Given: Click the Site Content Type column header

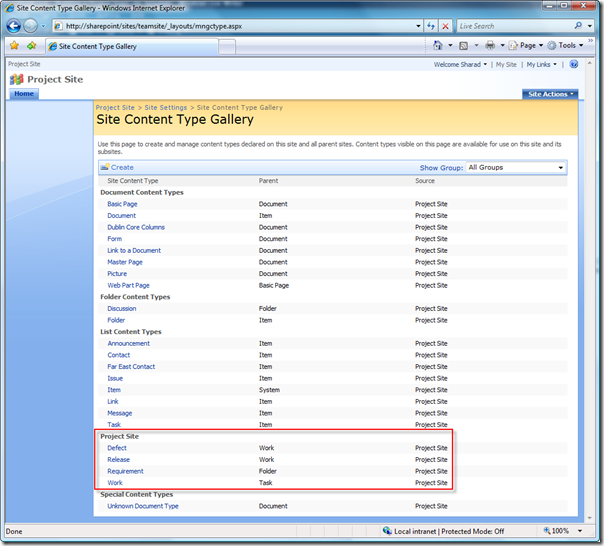Looking at the screenshot, I should (133, 181).
